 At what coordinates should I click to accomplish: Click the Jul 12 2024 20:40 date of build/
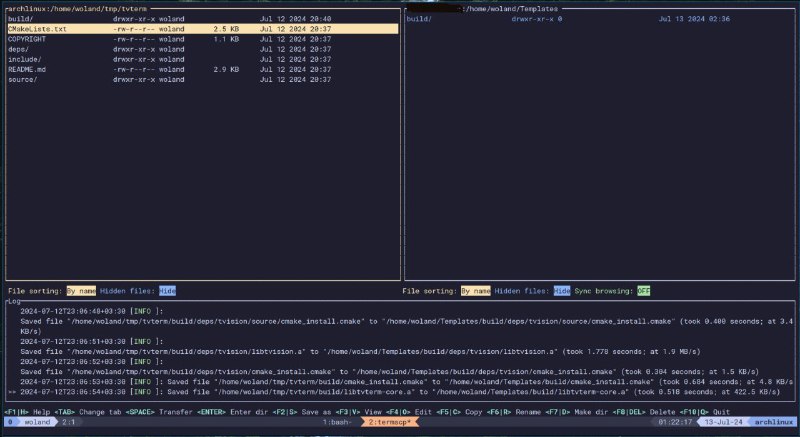coord(295,19)
